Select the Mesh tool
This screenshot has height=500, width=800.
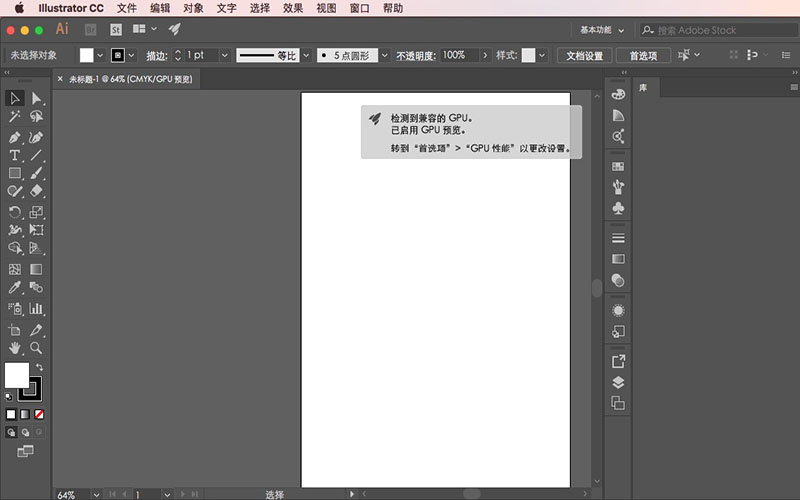click(x=15, y=269)
